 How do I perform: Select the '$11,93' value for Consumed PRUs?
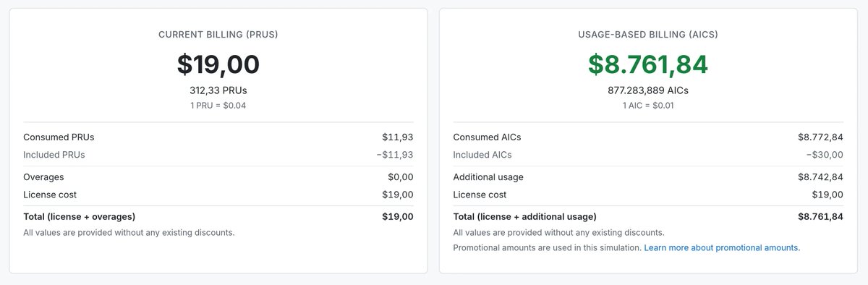pyautogui.click(x=398, y=137)
